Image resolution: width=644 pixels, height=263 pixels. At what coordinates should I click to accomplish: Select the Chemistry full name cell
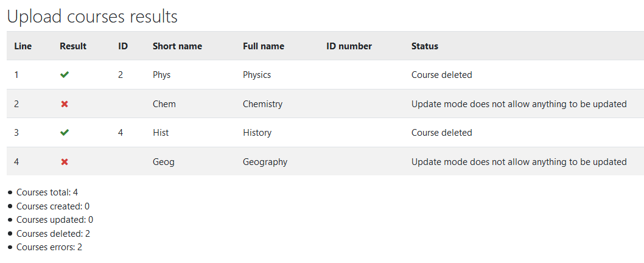(x=263, y=104)
